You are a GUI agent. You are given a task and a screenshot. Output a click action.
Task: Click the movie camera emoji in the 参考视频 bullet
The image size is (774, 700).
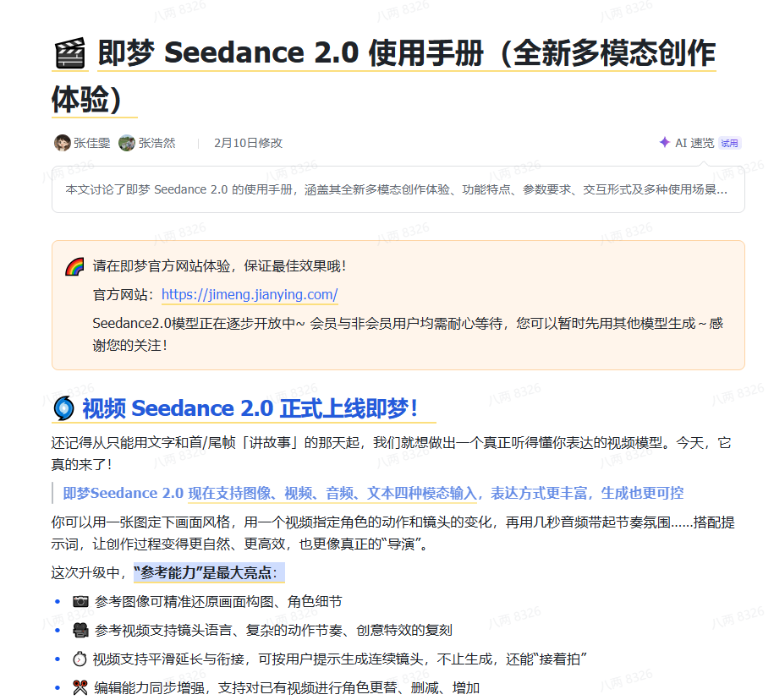[80, 630]
